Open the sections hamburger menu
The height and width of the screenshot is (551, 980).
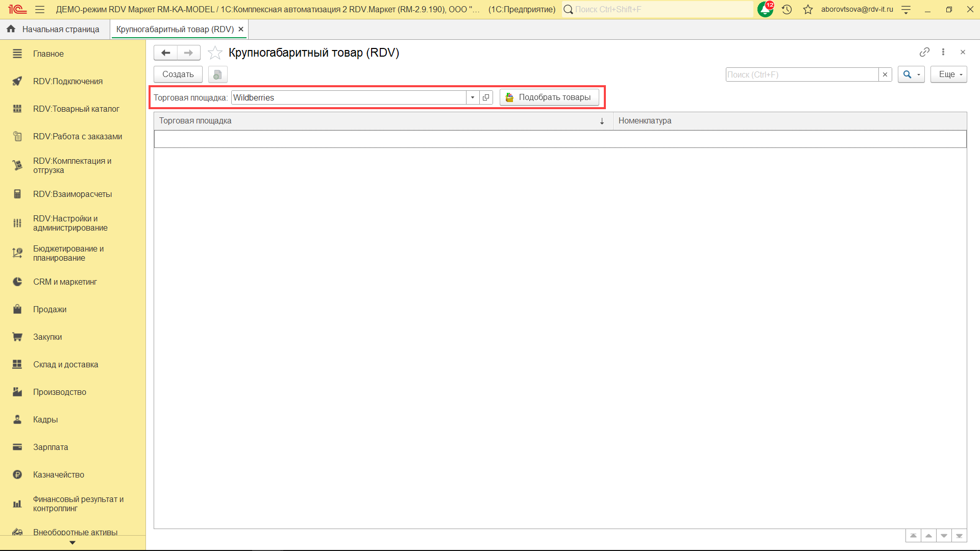40,9
